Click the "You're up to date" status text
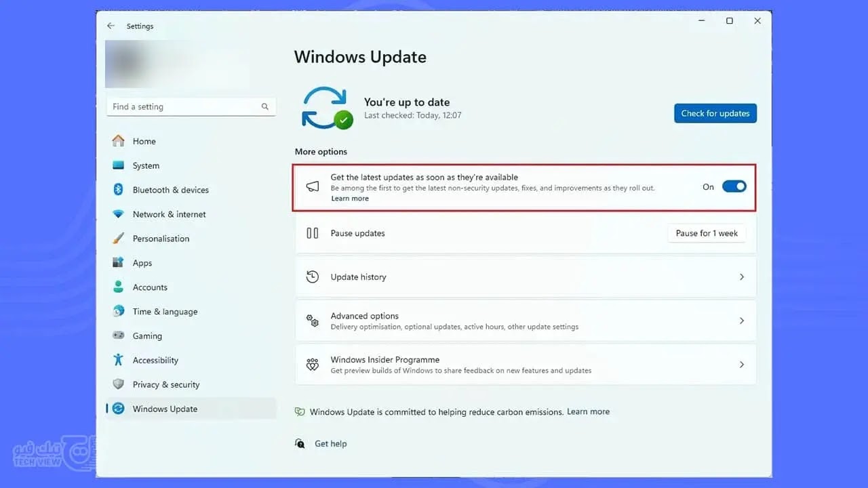 coord(407,102)
